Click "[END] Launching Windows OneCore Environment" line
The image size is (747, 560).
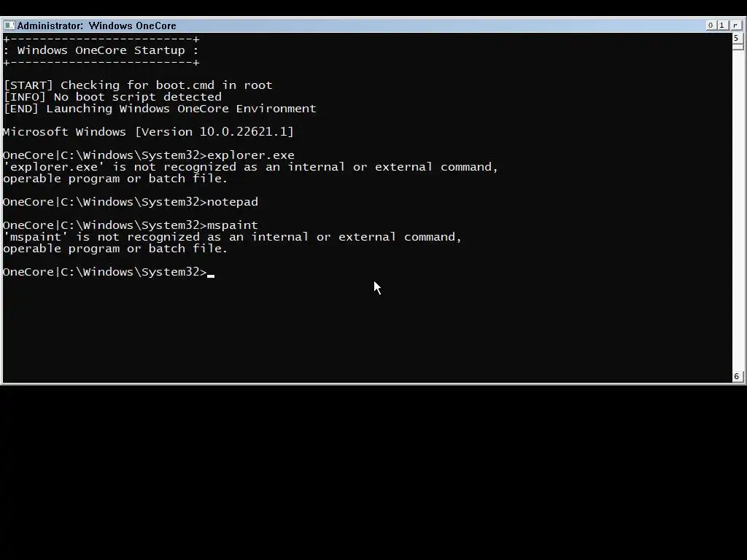click(160, 109)
